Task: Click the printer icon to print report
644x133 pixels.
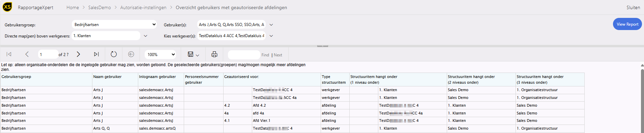Action: click(214, 54)
